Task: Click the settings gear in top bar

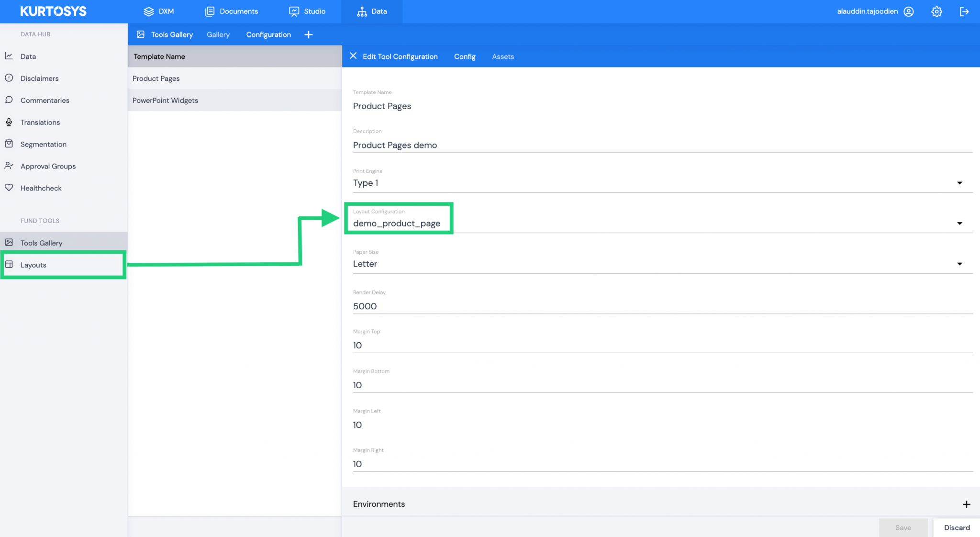Action: 936,11
